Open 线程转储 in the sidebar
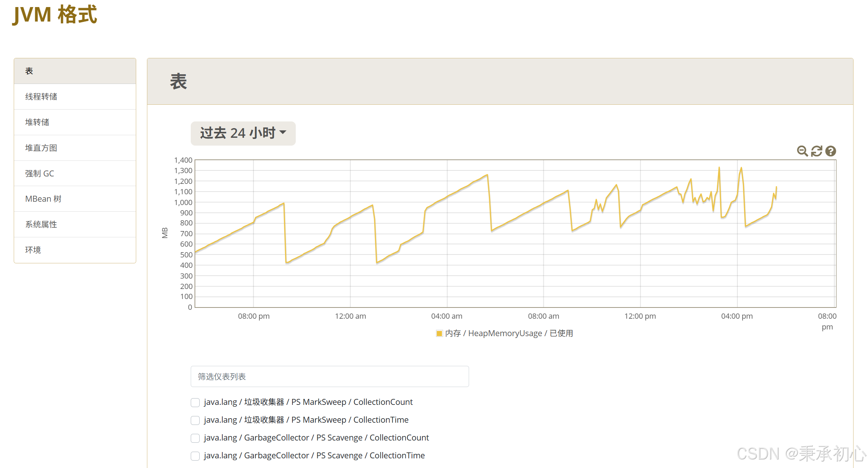This screenshot has width=868, height=468. click(x=41, y=97)
